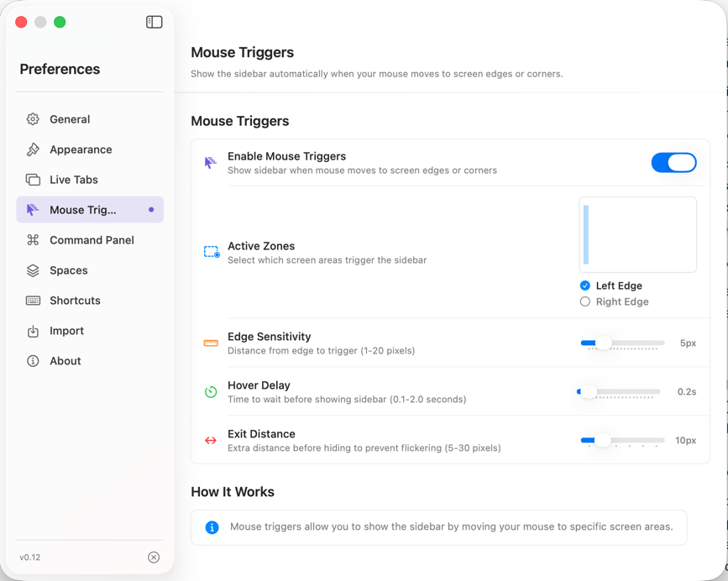Select the Left Edge radio button

coord(585,285)
